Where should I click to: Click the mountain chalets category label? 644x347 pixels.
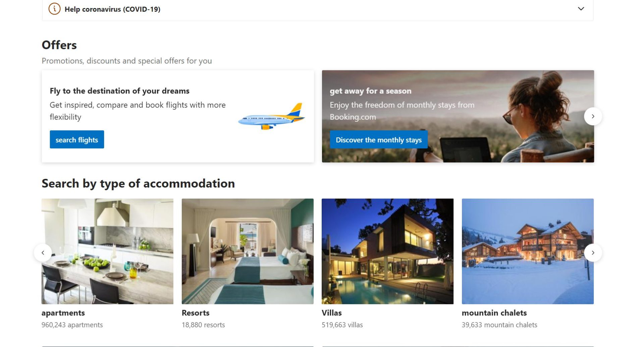[x=494, y=313]
